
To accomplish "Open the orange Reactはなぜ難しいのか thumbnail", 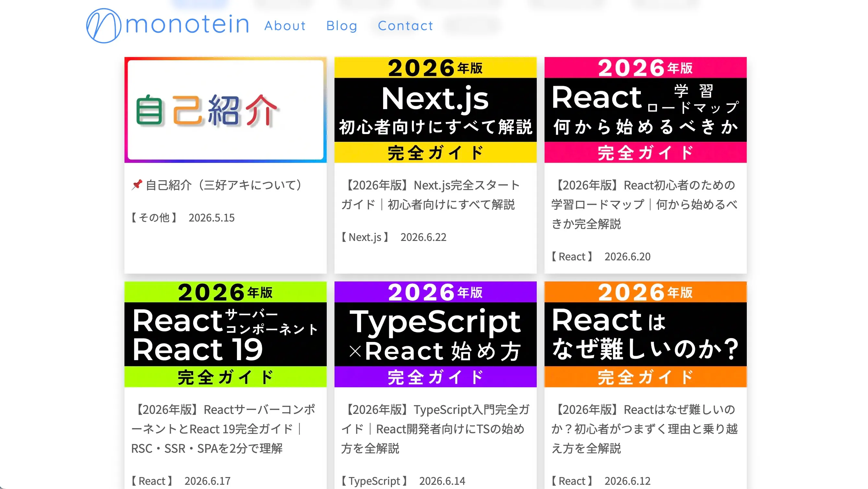I will pos(645,334).
